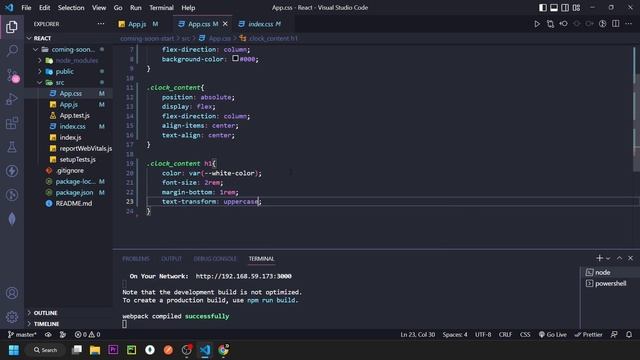Image resolution: width=640 pixels, height=360 pixels.
Task: Open the Run and Debug view
Action: coord(12,99)
